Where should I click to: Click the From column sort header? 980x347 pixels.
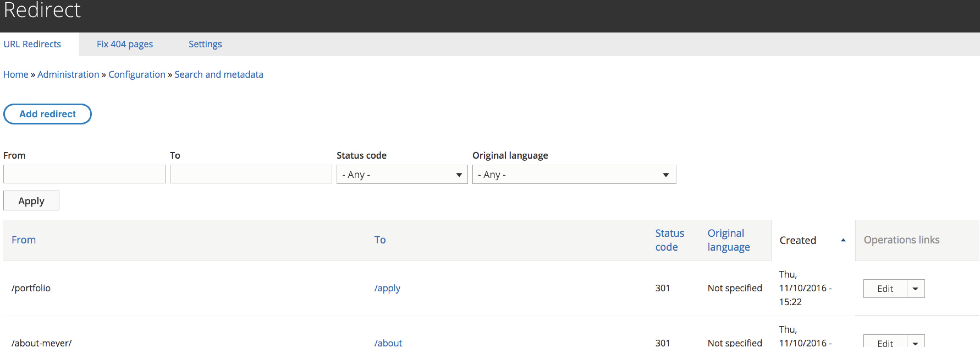click(23, 239)
